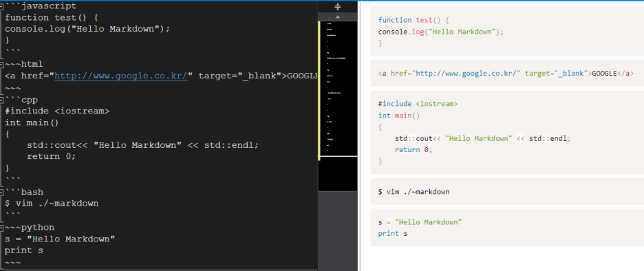Click the std::cout line in preview
The height and width of the screenshot is (271, 644).
click(x=483, y=138)
